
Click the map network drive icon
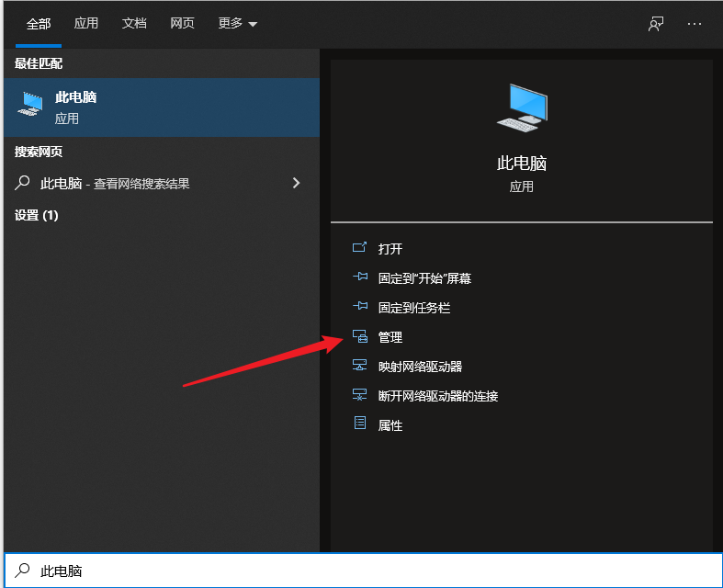click(359, 366)
